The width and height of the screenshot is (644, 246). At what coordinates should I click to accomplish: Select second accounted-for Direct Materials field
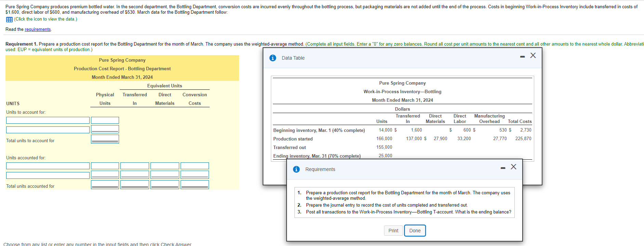tap(165, 175)
